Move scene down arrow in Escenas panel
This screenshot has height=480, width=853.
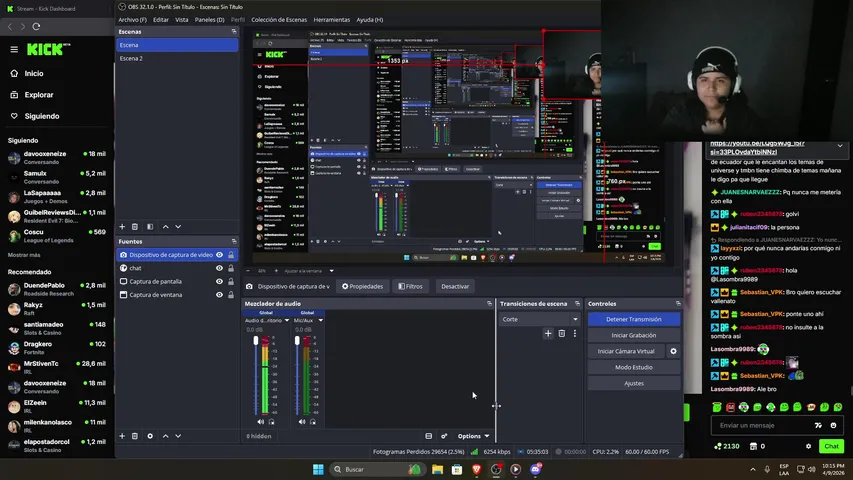(x=178, y=226)
